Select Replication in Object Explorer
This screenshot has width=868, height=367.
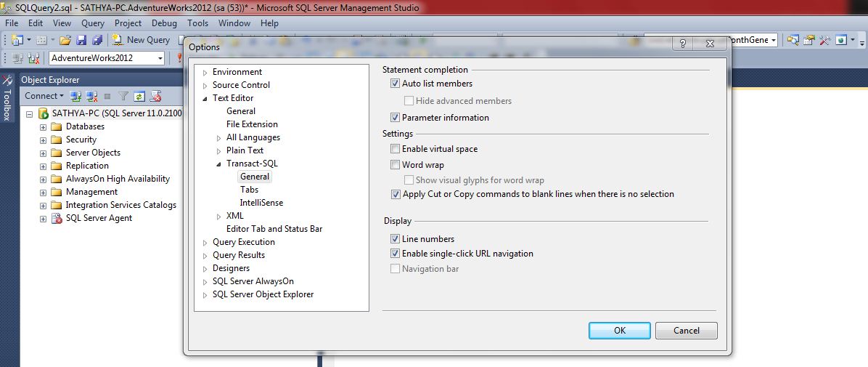coord(87,166)
